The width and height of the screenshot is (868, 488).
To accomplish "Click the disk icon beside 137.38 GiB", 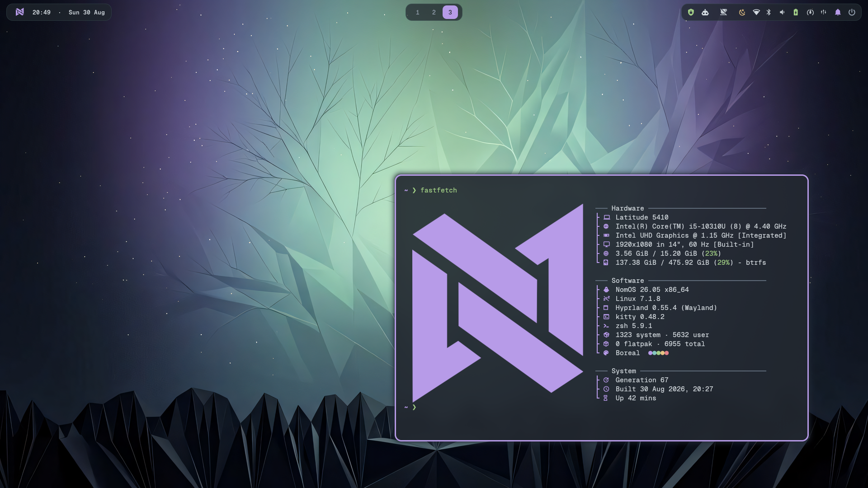I will coord(606,263).
